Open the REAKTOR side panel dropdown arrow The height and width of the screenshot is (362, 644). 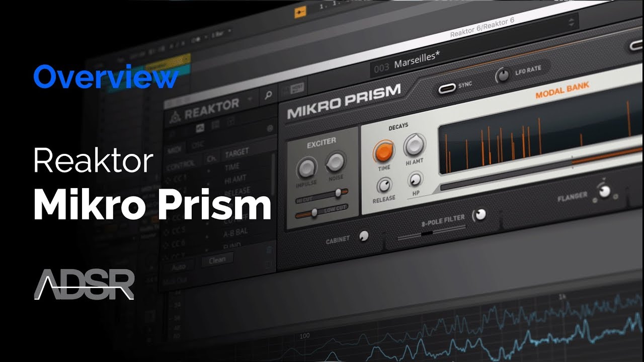click(250, 100)
